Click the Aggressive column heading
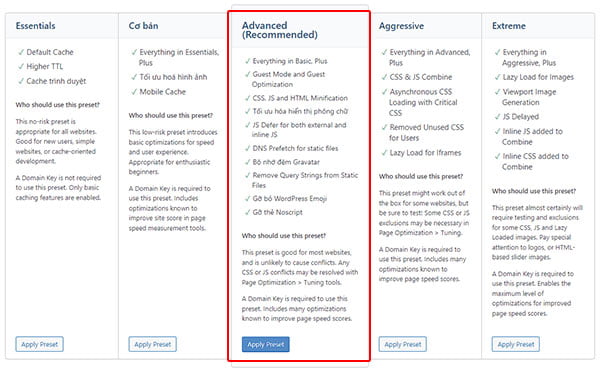 401,26
